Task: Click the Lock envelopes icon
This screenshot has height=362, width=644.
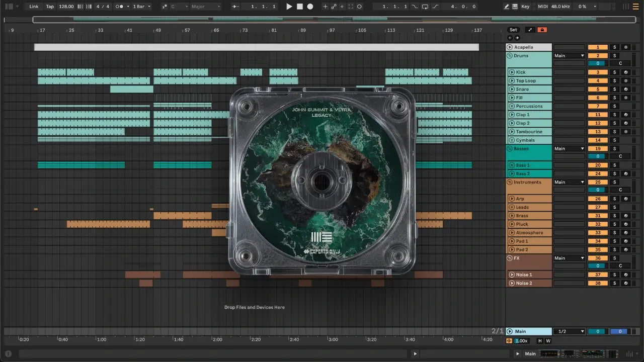Action: (x=542, y=30)
